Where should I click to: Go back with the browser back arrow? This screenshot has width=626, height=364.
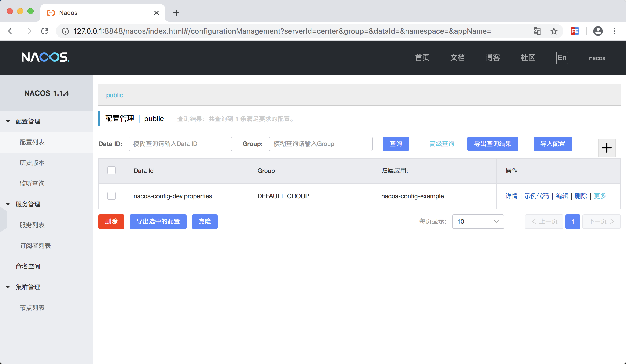(x=11, y=31)
